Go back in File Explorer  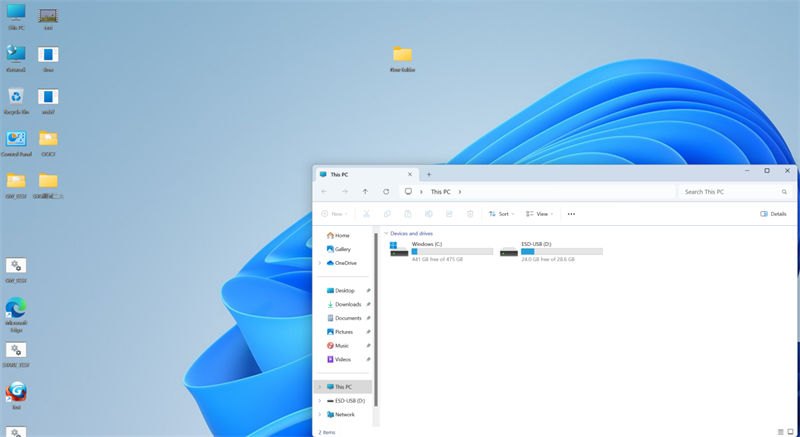[324, 192]
